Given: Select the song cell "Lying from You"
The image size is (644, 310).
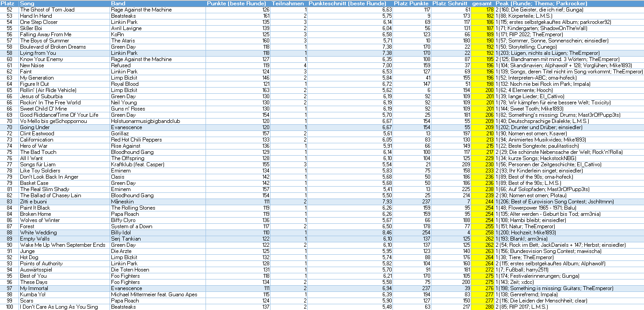Looking at the screenshot, I should click(x=65, y=53).
